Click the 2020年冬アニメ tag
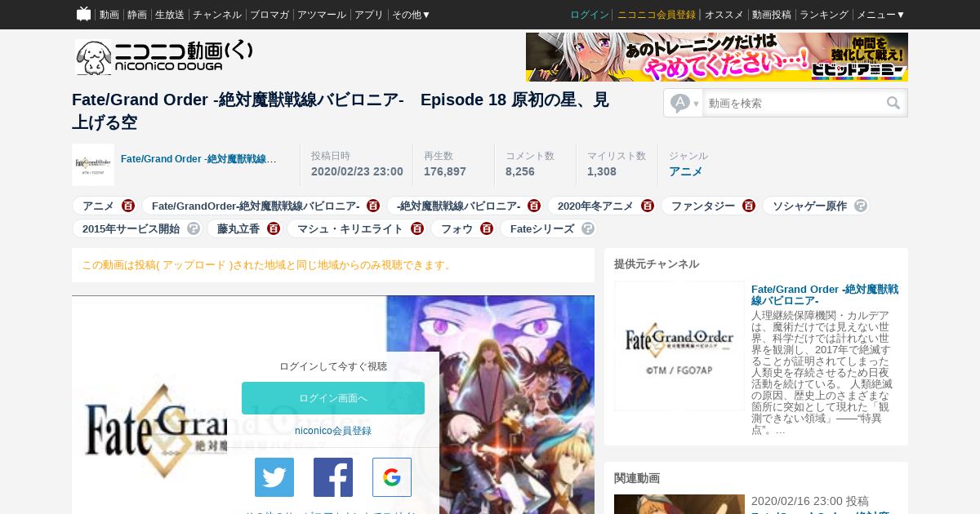980x514 pixels. 595,206
